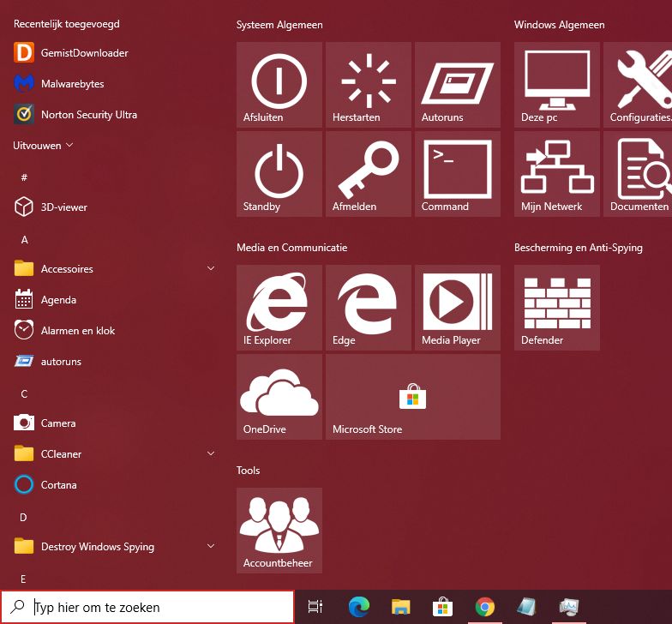This screenshot has height=624, width=672.
Task: Click the Systeem Algemeen group title
Action: [x=279, y=25]
